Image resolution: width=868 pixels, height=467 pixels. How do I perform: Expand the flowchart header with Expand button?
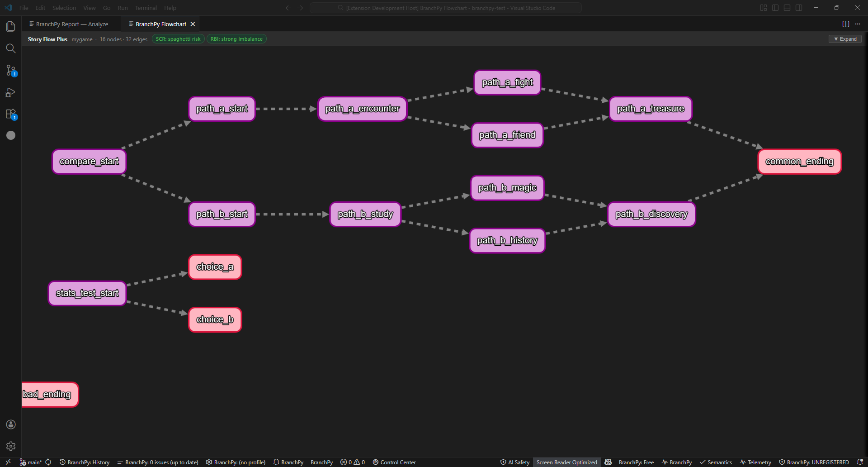[845, 39]
